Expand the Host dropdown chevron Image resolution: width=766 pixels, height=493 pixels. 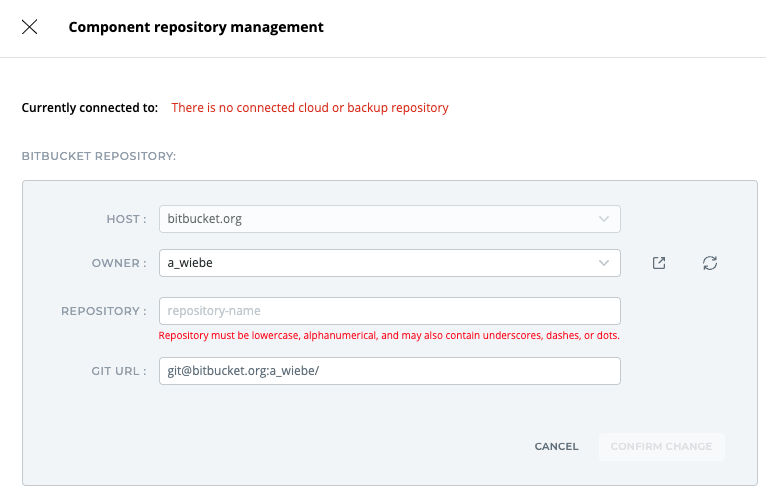pyautogui.click(x=603, y=219)
